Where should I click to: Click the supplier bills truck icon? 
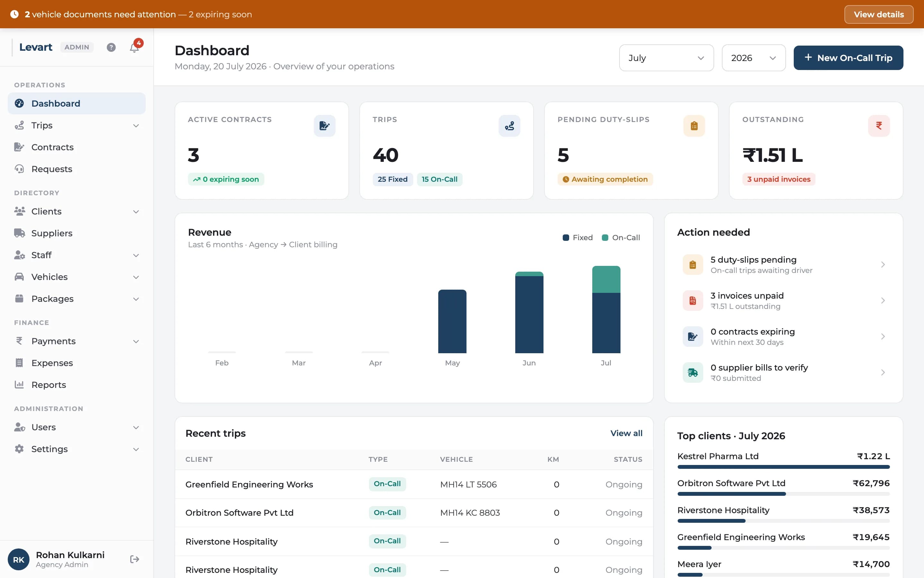(693, 372)
